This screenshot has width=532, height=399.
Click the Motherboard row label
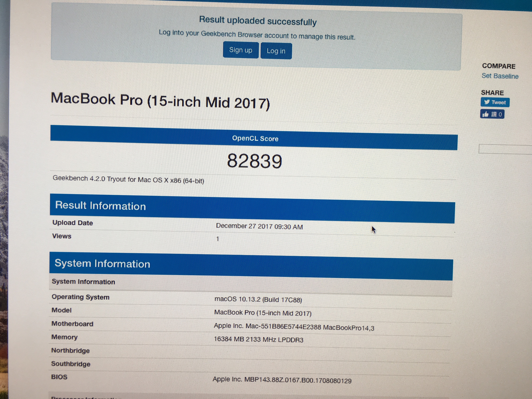72,324
